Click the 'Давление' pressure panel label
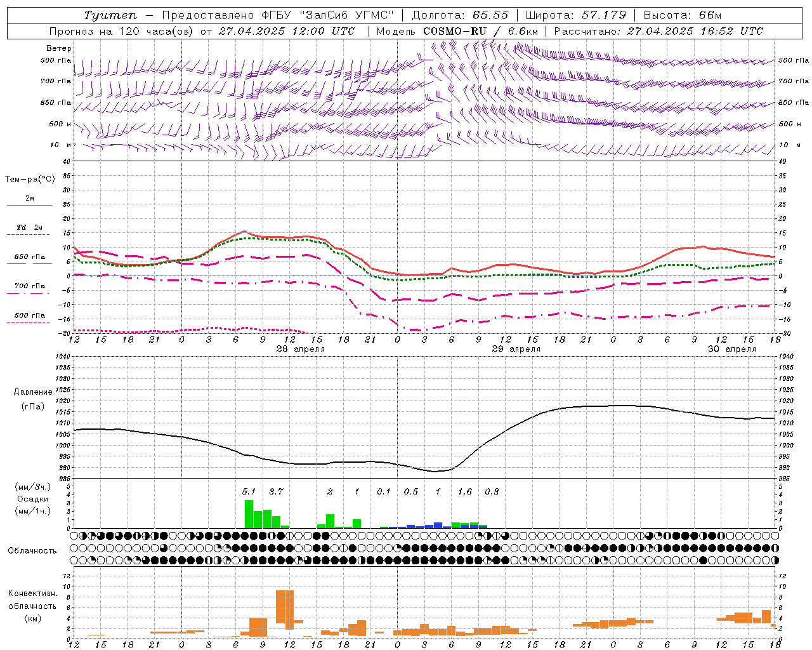 click(33, 392)
